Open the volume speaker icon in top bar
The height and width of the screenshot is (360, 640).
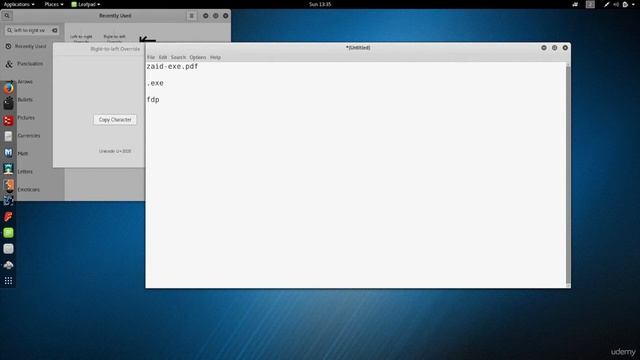tap(616, 4)
